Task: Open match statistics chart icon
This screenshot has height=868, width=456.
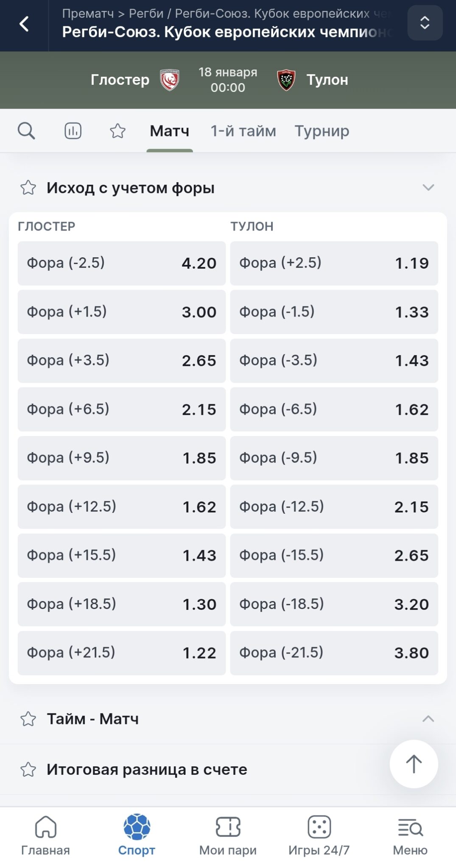Action: [x=73, y=131]
